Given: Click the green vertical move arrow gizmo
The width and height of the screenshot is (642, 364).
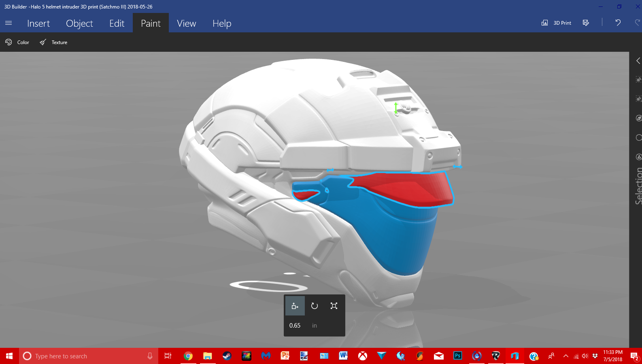Looking at the screenshot, I should click(396, 108).
